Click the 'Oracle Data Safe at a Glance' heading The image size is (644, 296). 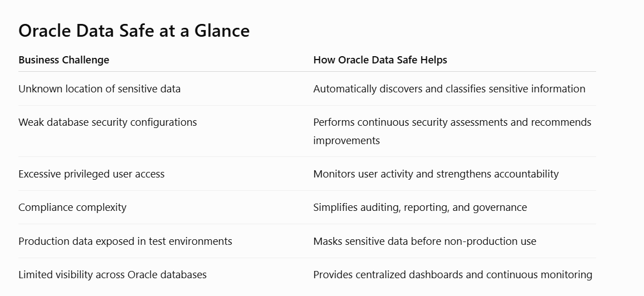coord(134,31)
